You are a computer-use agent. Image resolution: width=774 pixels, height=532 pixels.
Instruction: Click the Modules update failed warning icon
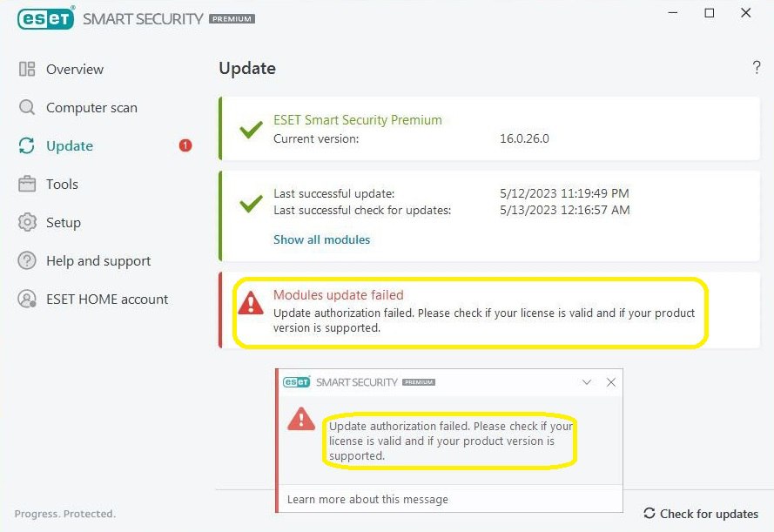click(x=251, y=303)
